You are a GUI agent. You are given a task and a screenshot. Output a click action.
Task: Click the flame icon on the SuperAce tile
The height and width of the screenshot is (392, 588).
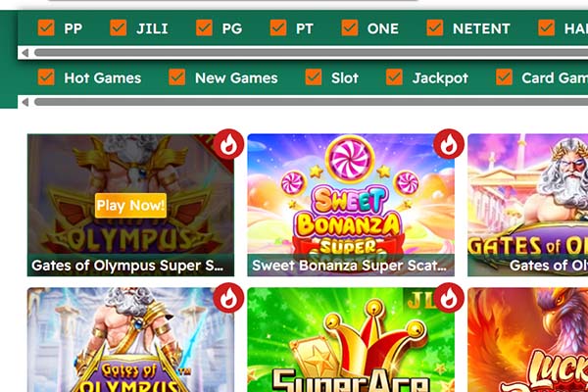tap(449, 298)
